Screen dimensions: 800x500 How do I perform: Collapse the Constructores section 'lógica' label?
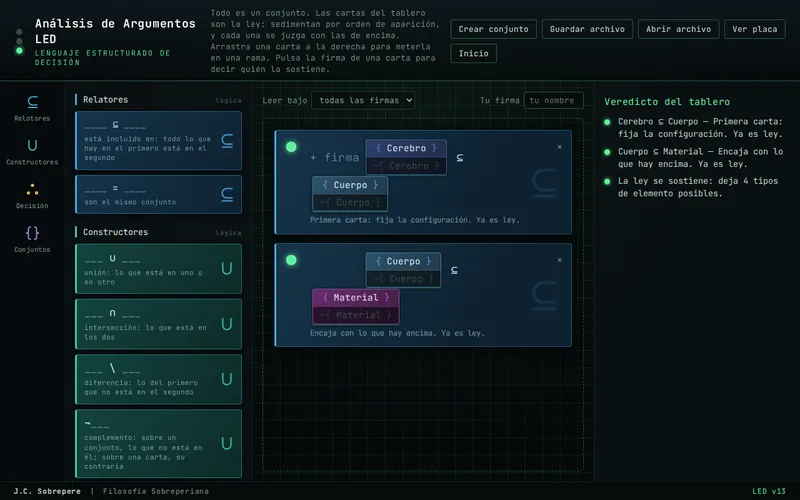228,233
